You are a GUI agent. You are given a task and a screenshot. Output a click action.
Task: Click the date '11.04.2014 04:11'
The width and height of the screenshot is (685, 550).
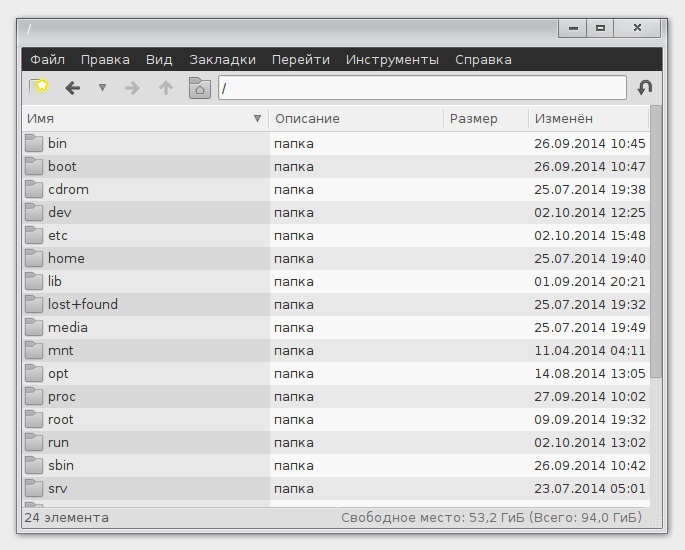[590, 350]
